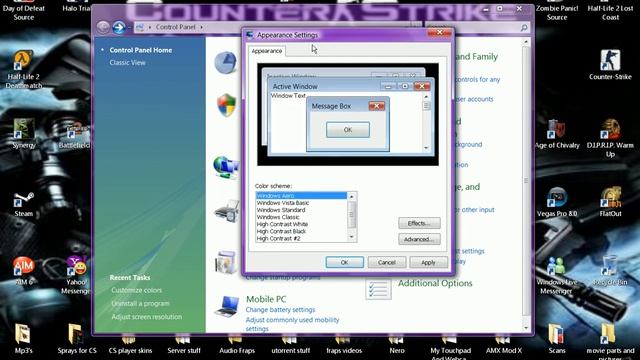Click the Additional Options checklist icon

(x=378, y=289)
